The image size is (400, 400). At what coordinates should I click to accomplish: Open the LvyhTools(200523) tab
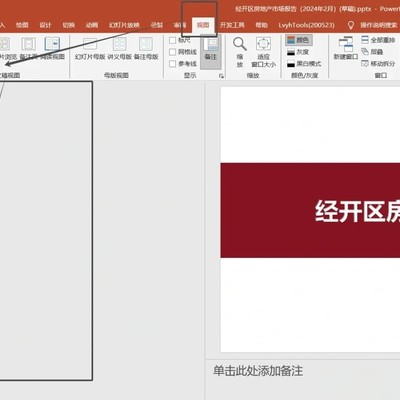coord(307,25)
